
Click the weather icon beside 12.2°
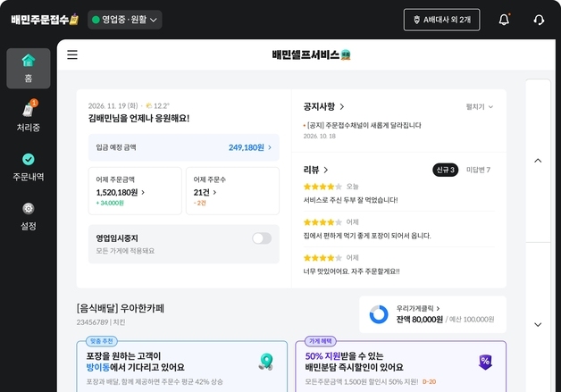pyautogui.click(x=149, y=105)
